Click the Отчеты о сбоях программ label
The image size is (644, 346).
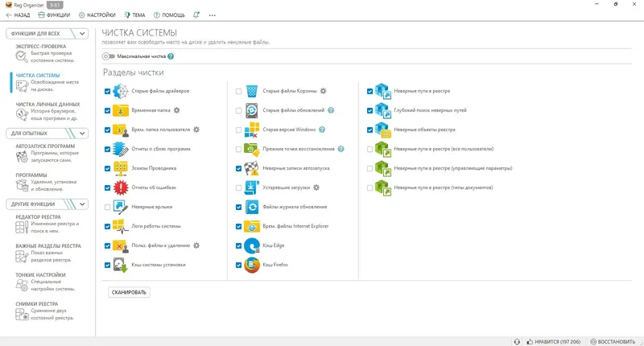pos(161,149)
